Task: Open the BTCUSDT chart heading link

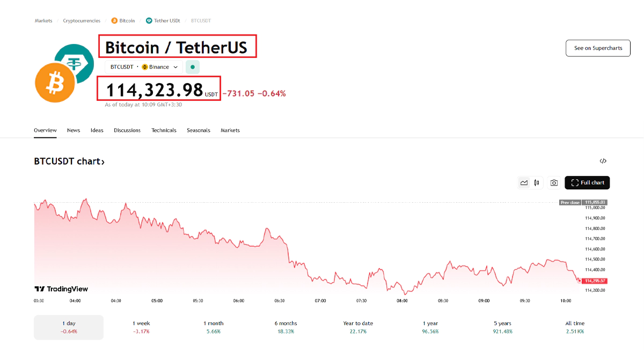Action: tap(69, 161)
